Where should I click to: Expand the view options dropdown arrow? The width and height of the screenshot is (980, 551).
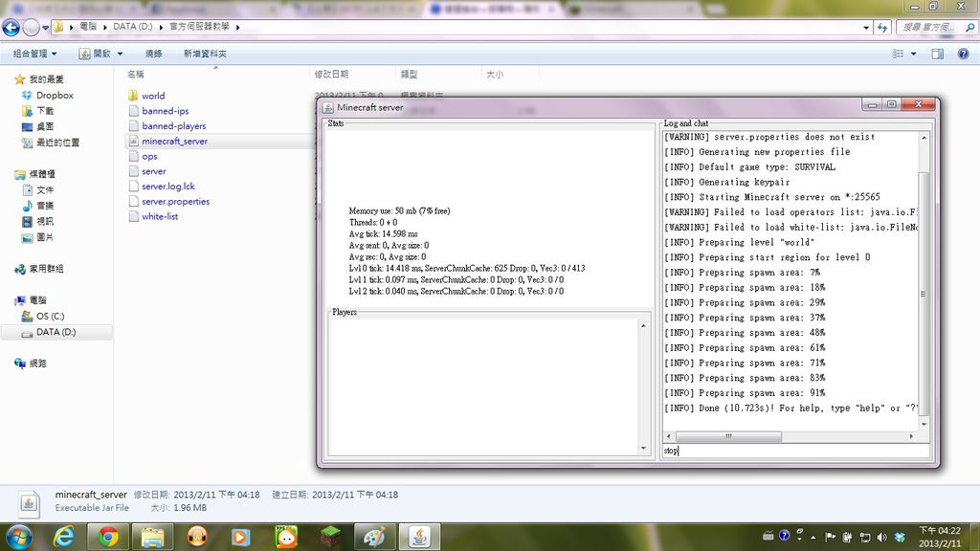pyautogui.click(x=913, y=54)
